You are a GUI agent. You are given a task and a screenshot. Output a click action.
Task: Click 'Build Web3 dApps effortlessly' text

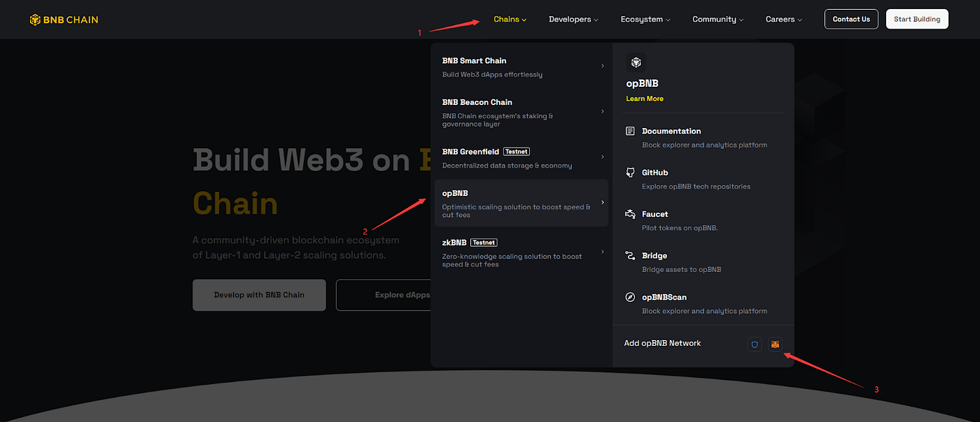point(492,74)
